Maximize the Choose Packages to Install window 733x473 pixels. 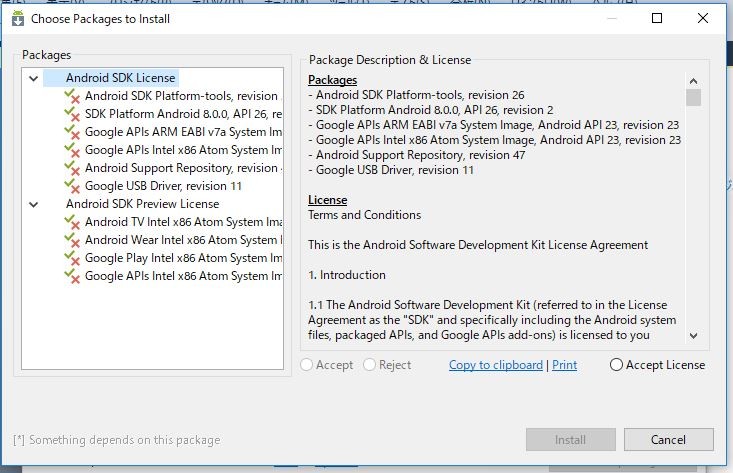click(x=657, y=18)
